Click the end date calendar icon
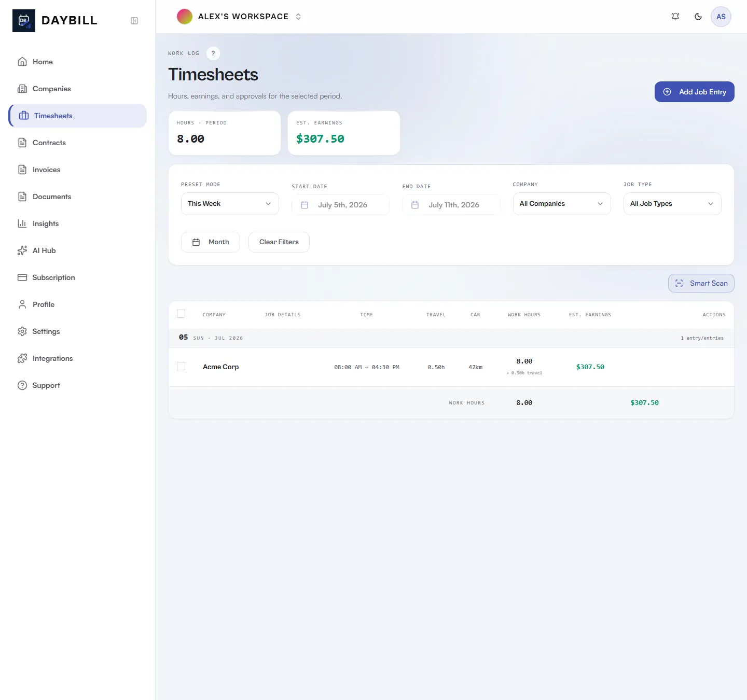 [x=415, y=205]
